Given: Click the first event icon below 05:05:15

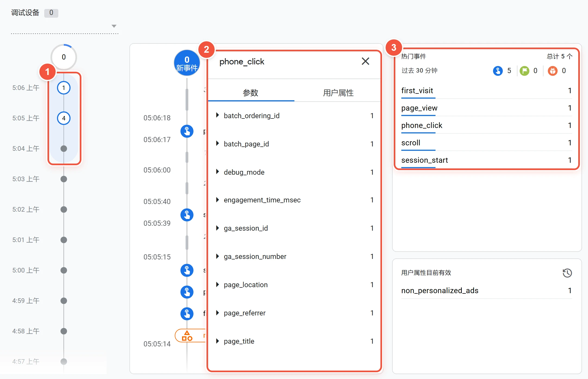Looking at the screenshot, I should [x=187, y=270].
